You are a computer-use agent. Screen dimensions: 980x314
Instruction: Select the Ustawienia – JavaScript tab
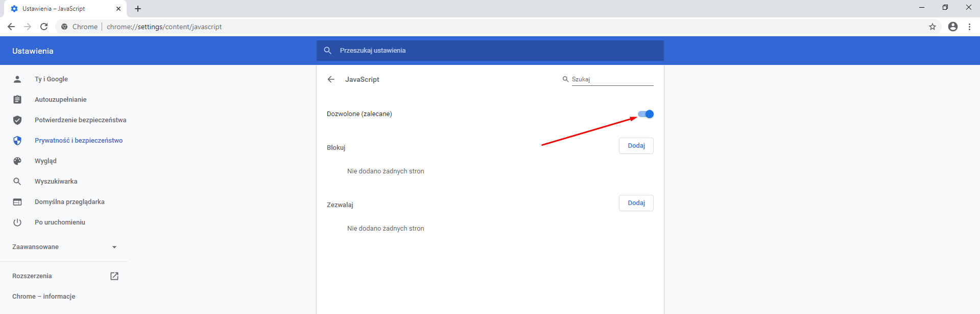coord(65,9)
